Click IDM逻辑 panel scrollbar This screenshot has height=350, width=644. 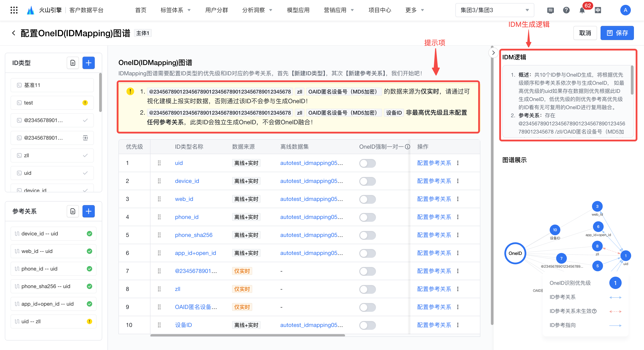coord(632,80)
